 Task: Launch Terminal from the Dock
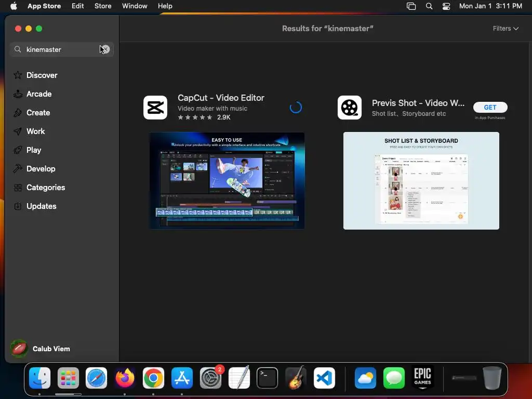tap(268, 378)
